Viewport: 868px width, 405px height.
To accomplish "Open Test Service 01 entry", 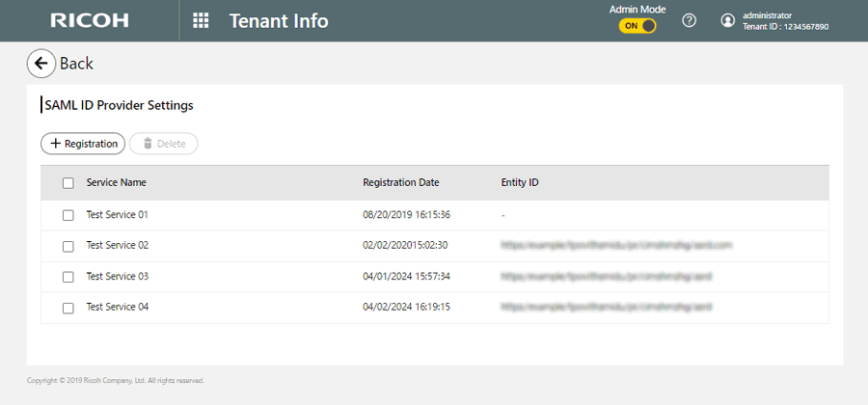I will click(x=117, y=215).
